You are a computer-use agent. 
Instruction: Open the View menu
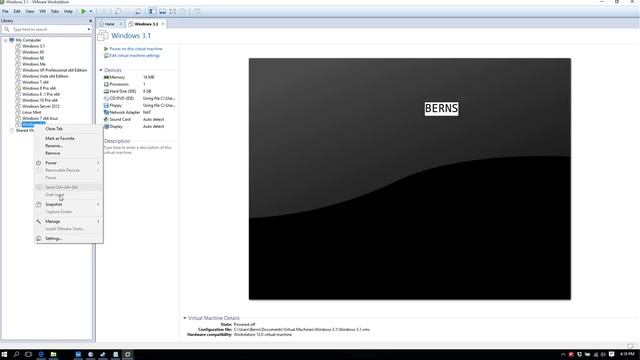pos(30,11)
